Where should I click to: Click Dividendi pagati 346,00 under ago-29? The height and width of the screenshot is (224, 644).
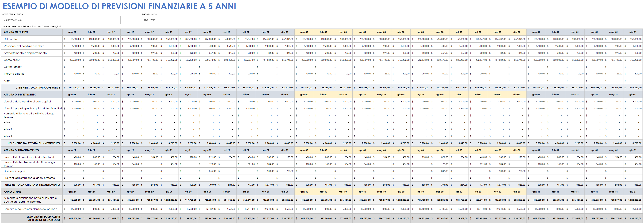click(x=208, y=171)
